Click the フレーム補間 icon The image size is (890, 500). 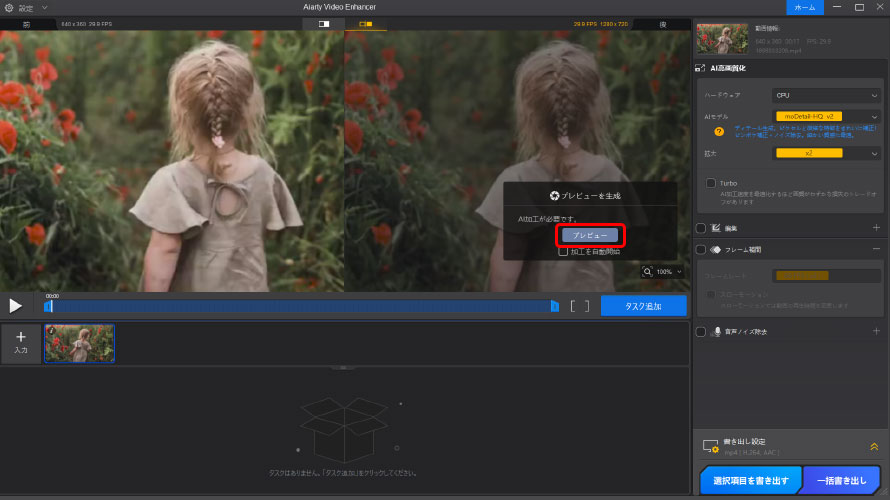(x=716, y=250)
